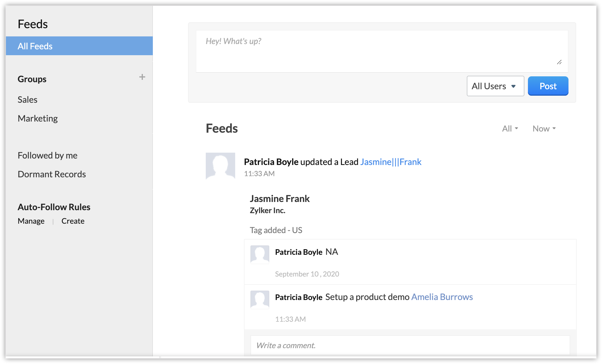Viewport: 602px width, 364px height.
Task: Expand the Now time filter dropdown
Action: 544,129
